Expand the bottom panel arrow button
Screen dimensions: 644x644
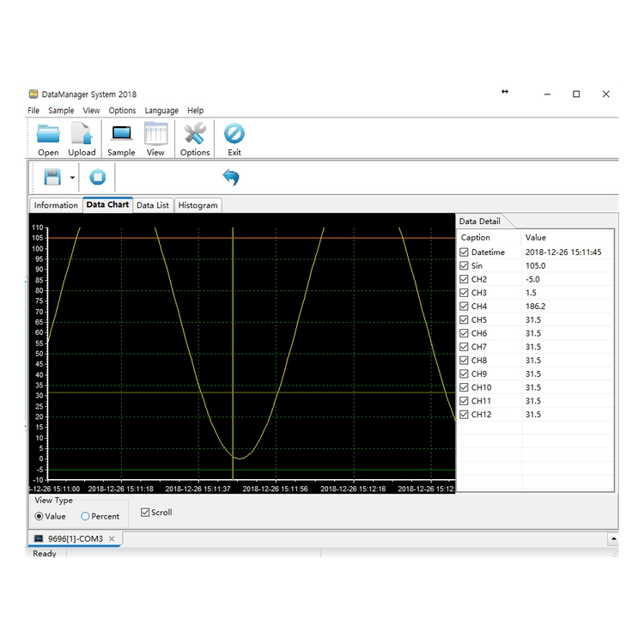614,538
